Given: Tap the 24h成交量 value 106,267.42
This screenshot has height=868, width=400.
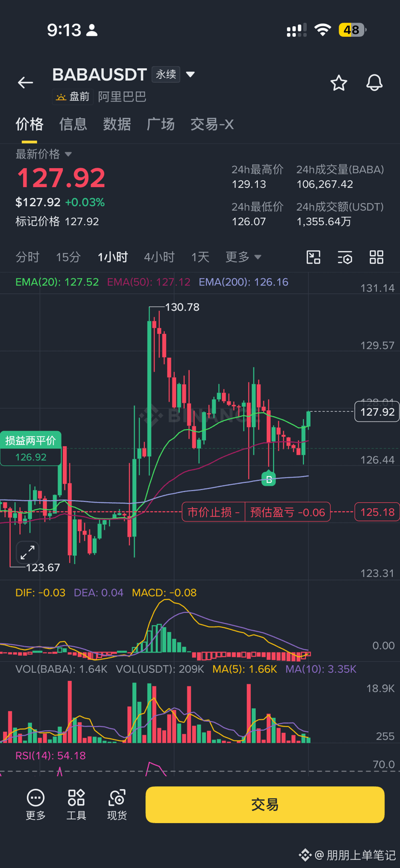Looking at the screenshot, I should [x=325, y=184].
